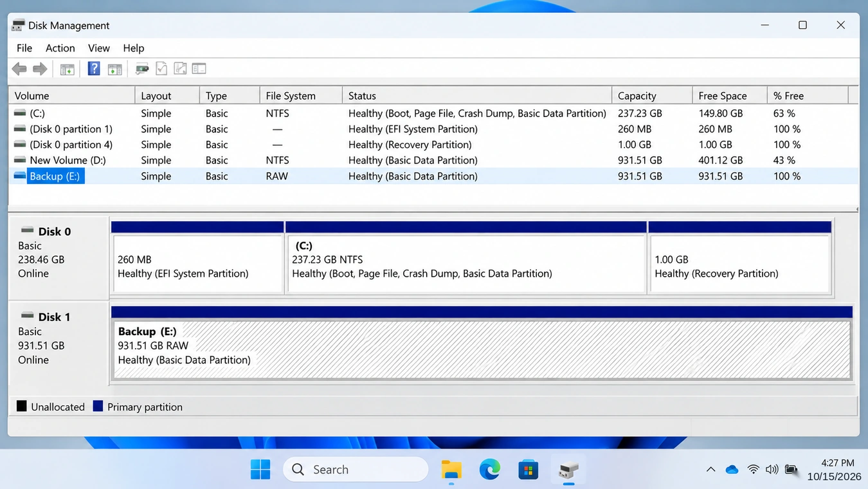Click the black Unallocated legend swatch
The width and height of the screenshot is (868, 489).
pyautogui.click(x=22, y=406)
